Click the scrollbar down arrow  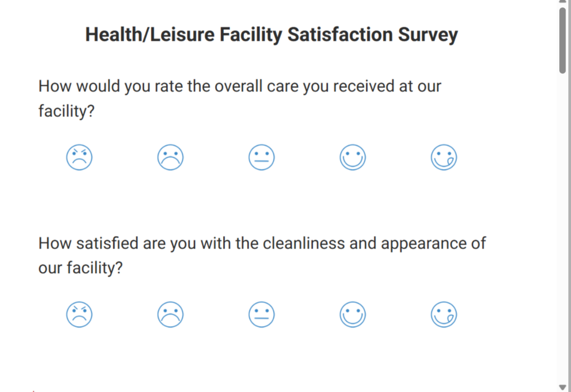click(x=563, y=386)
